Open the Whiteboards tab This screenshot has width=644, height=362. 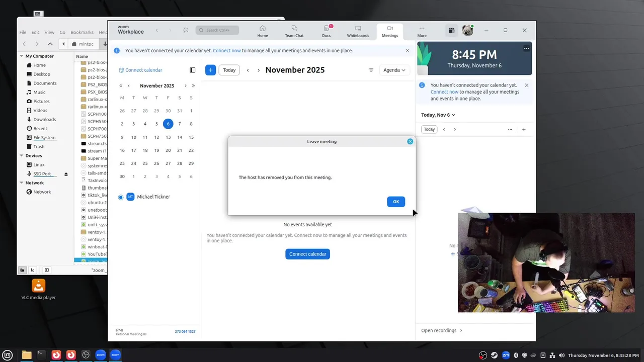coord(358,31)
